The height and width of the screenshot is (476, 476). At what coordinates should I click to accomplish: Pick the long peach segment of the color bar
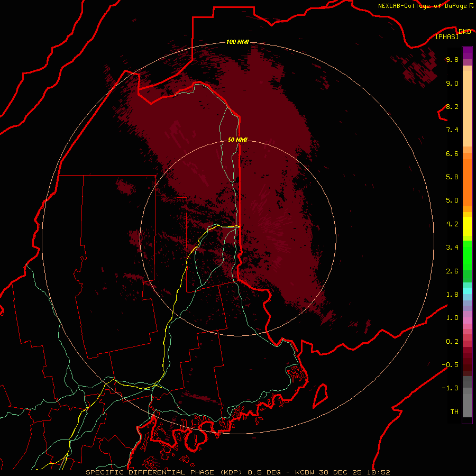click(x=467, y=108)
